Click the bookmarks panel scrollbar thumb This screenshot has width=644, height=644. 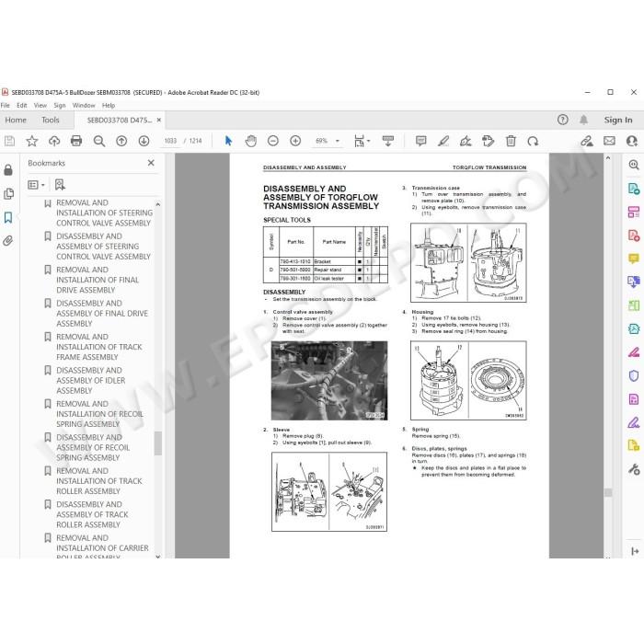tap(158, 443)
